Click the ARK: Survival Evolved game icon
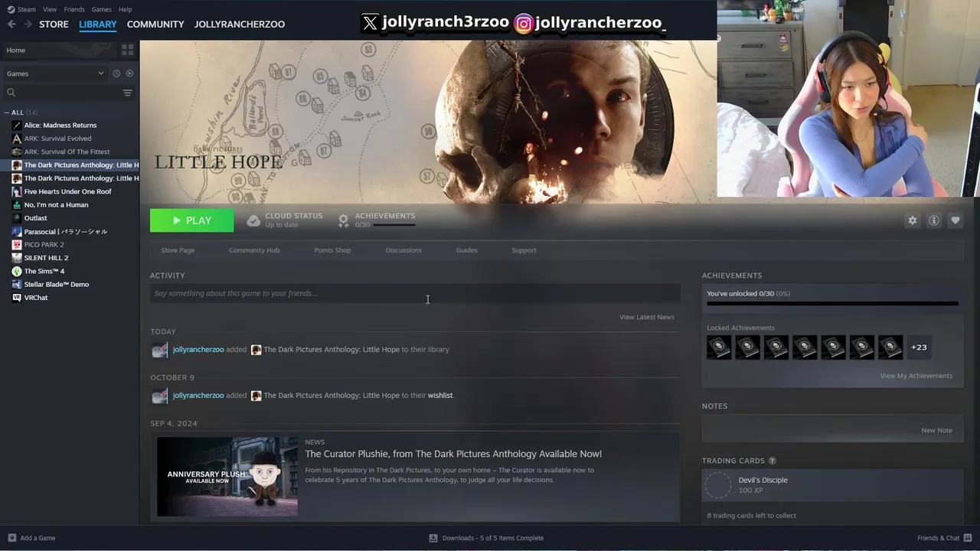Screen dimensions: 980x551 tap(17, 139)
